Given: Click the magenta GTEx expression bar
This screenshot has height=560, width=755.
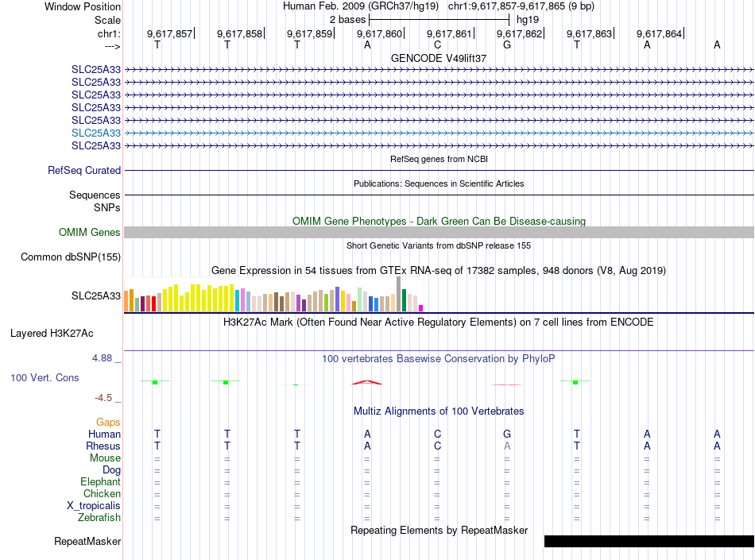Looking at the screenshot, I should point(421,308).
